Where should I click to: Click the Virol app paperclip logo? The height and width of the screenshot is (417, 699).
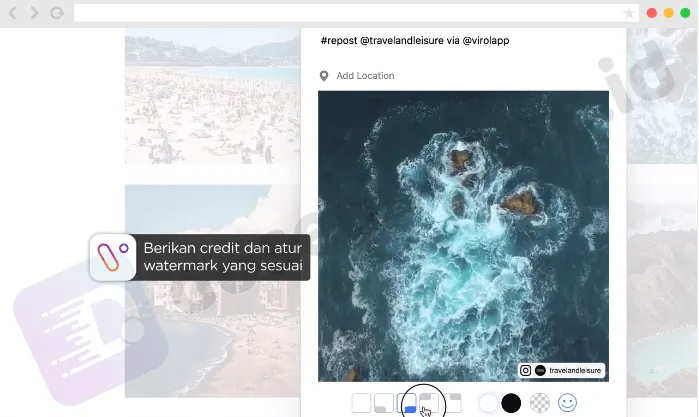tap(112, 257)
